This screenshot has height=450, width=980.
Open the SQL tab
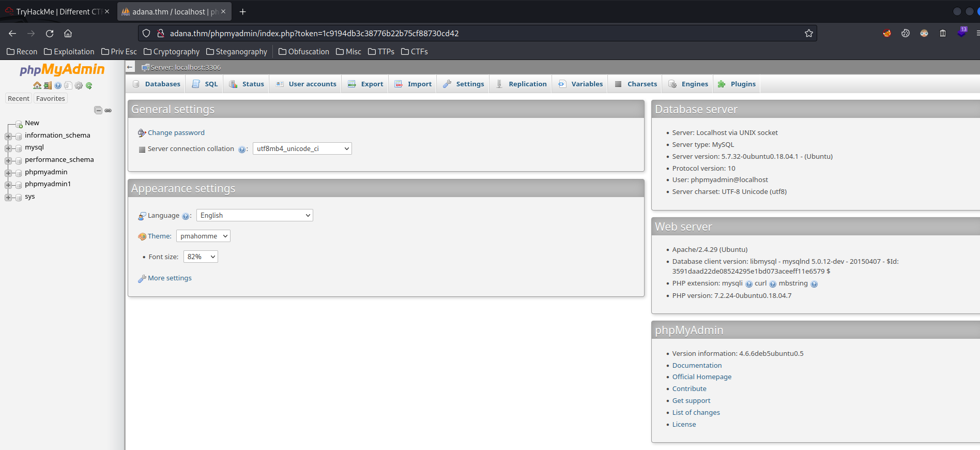click(205, 84)
